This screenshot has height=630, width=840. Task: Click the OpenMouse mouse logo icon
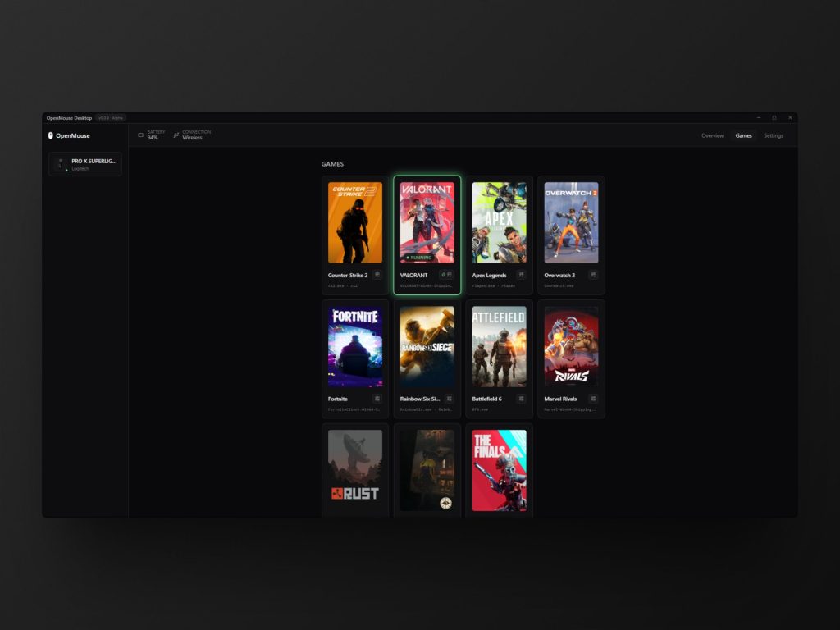[x=50, y=135]
